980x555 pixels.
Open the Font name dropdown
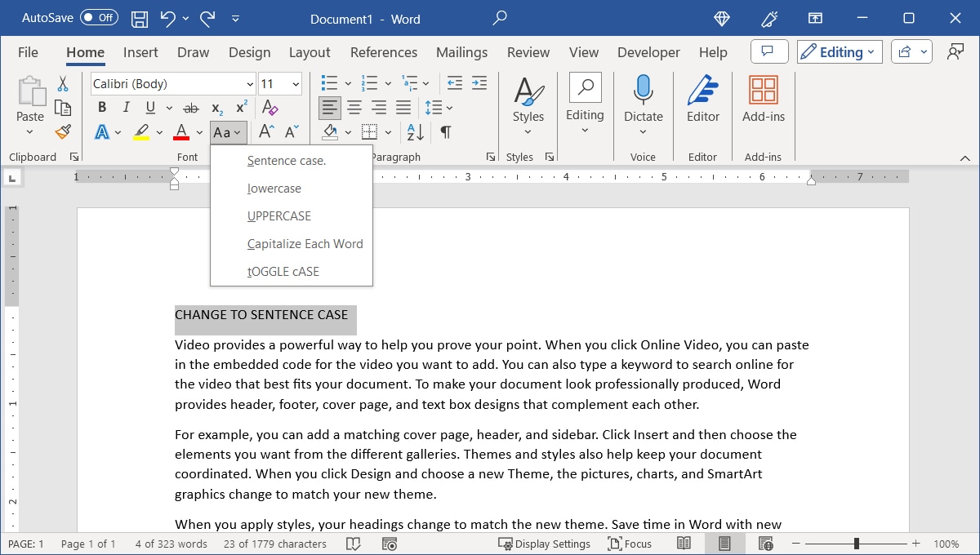(250, 83)
